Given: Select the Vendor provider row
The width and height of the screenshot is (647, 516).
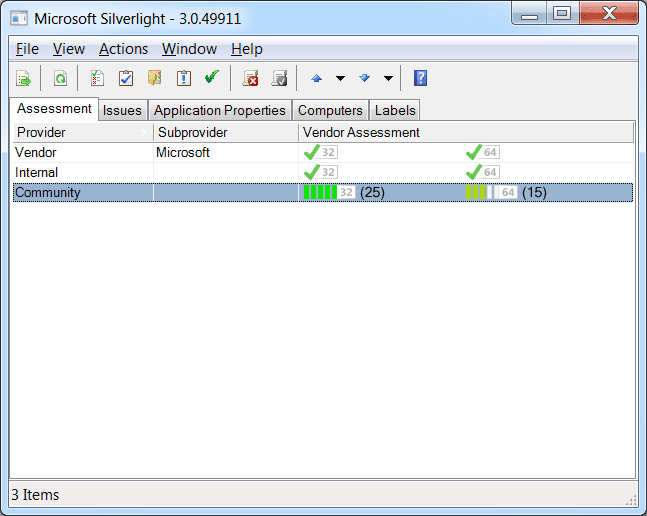Looking at the screenshot, I should (323, 153).
